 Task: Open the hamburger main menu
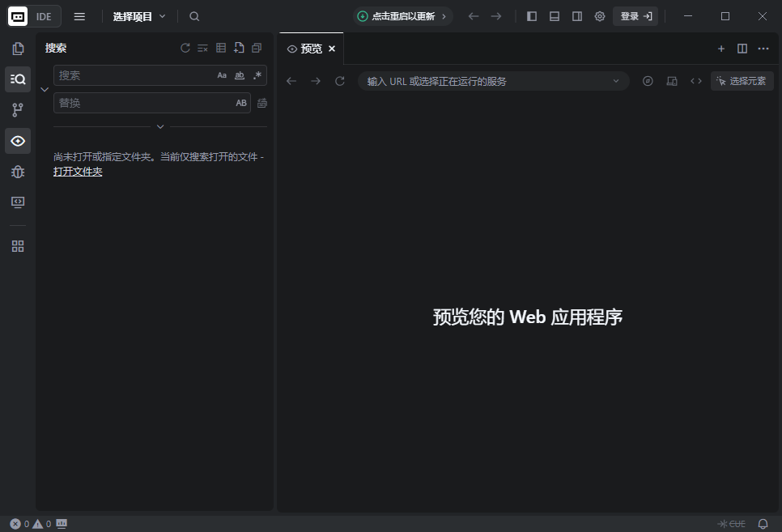(x=79, y=16)
